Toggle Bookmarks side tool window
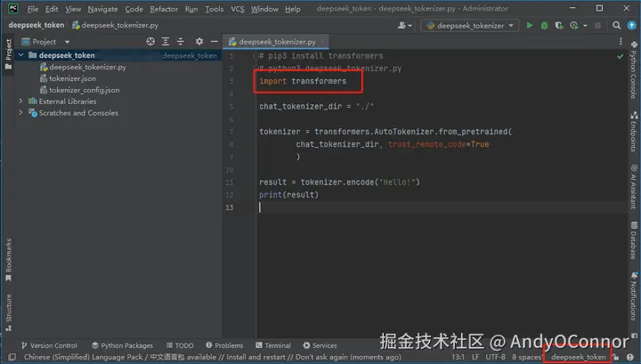The width and height of the screenshot is (641, 364). coord(8,260)
